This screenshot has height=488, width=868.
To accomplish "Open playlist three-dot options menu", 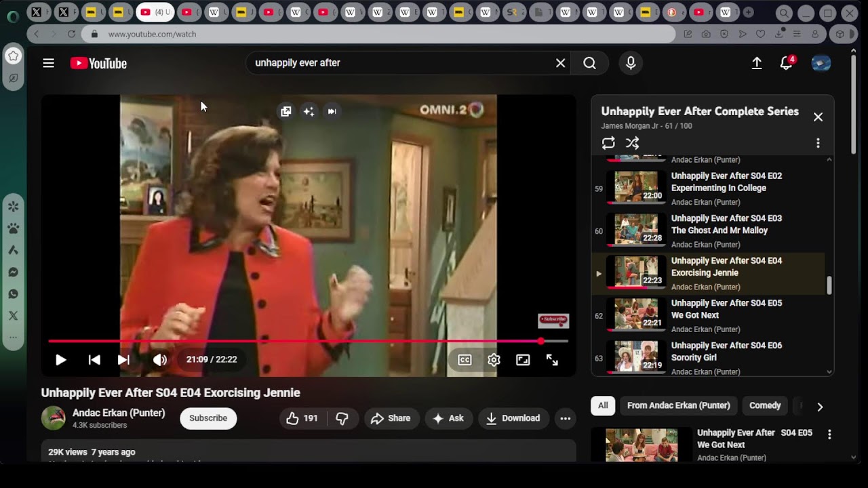I will [818, 143].
